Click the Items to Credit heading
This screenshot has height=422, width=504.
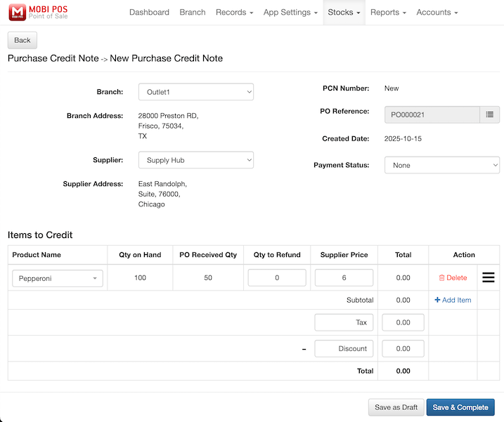pos(40,235)
